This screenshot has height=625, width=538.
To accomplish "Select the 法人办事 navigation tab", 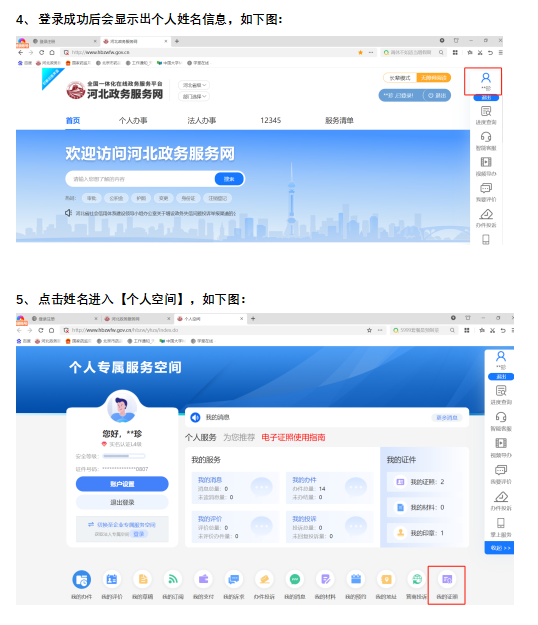I will (202, 120).
